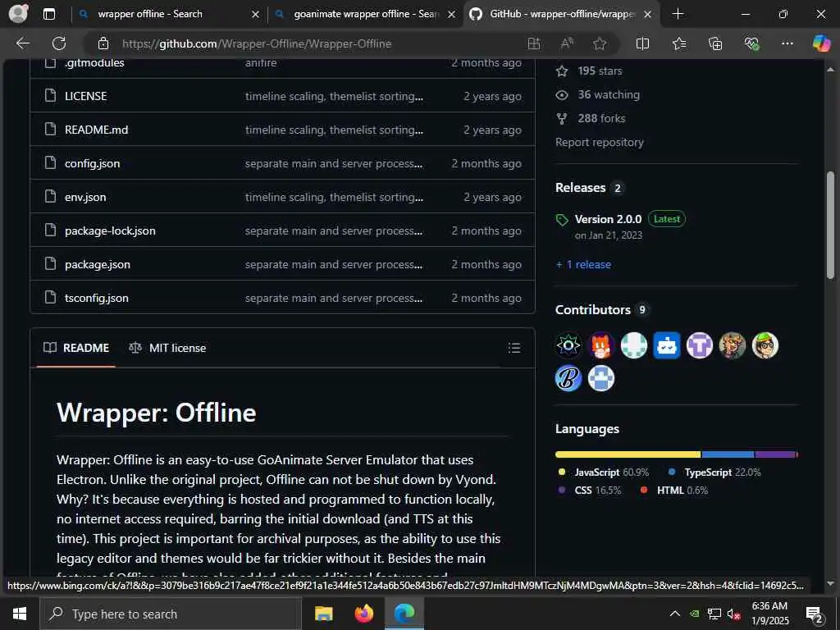Switch to the MIT license tab
The height and width of the screenshot is (630, 840).
tap(167, 348)
